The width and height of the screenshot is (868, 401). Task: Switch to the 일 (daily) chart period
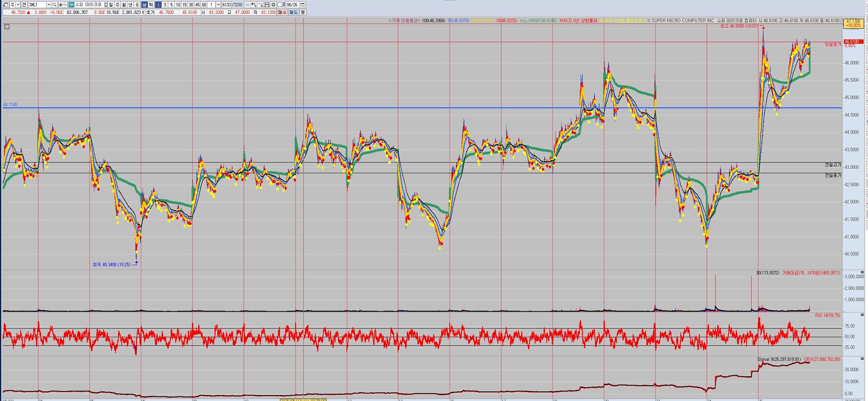[111, 5]
